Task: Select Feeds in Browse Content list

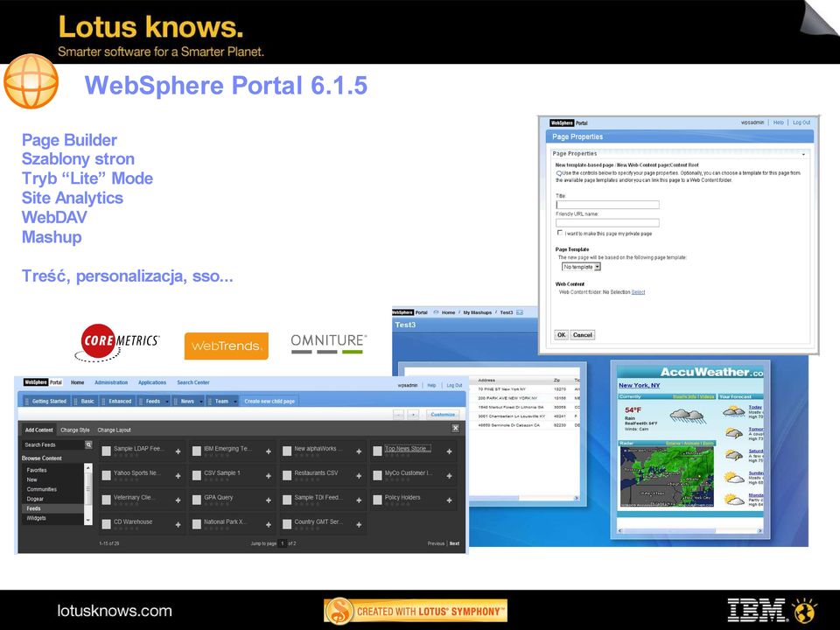Action: coord(52,508)
